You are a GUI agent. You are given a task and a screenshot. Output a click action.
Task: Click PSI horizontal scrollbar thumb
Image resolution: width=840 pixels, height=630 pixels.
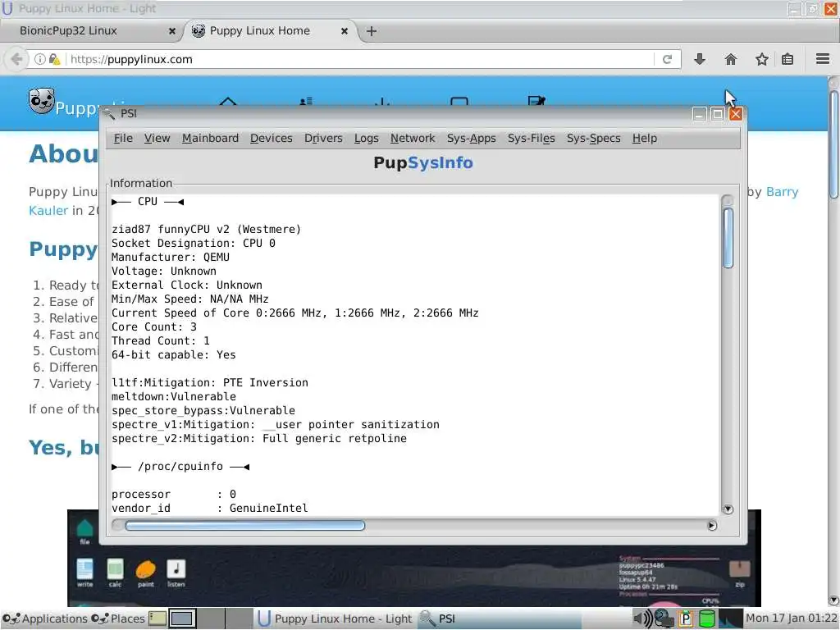[244, 526]
